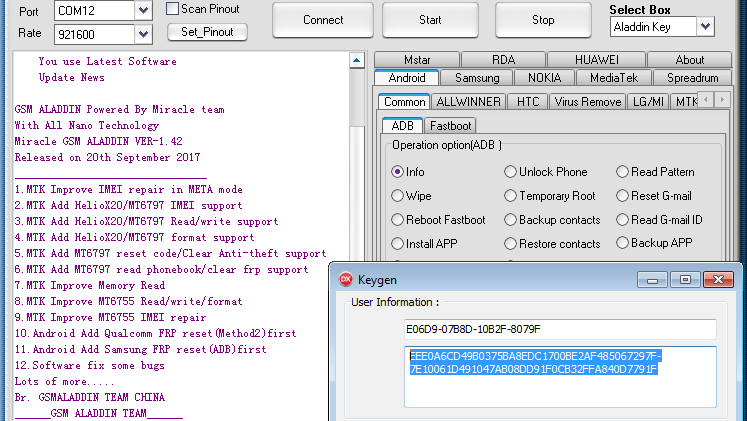The height and width of the screenshot is (421, 747).
Task: Select the Unlock Phone radio button
Action: pyautogui.click(x=510, y=171)
